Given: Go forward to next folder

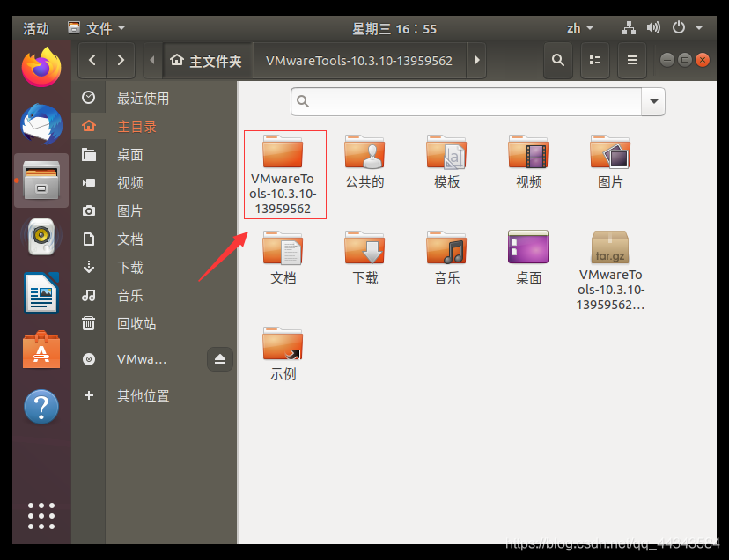Looking at the screenshot, I should [121, 60].
